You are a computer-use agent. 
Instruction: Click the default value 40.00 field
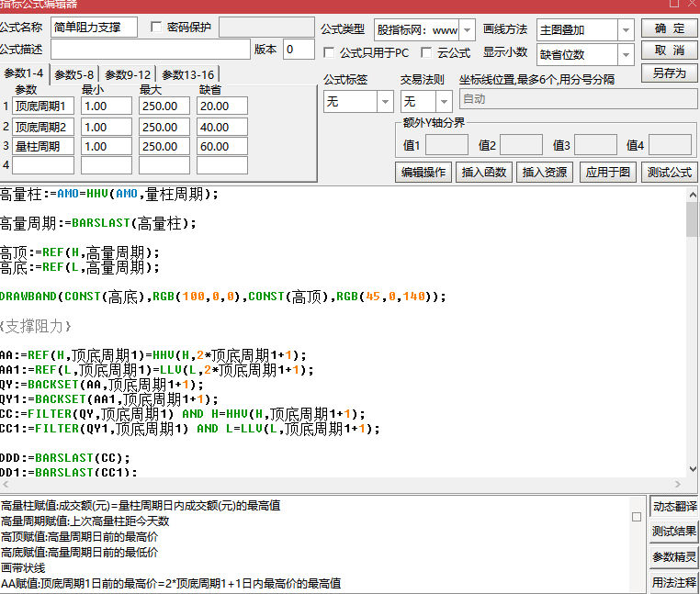click(x=222, y=127)
